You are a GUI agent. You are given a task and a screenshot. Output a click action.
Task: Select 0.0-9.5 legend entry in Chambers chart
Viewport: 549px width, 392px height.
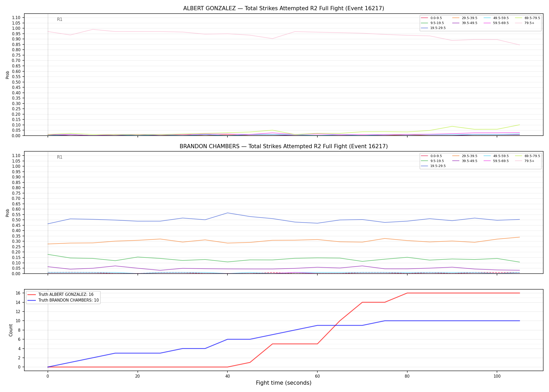431,156
